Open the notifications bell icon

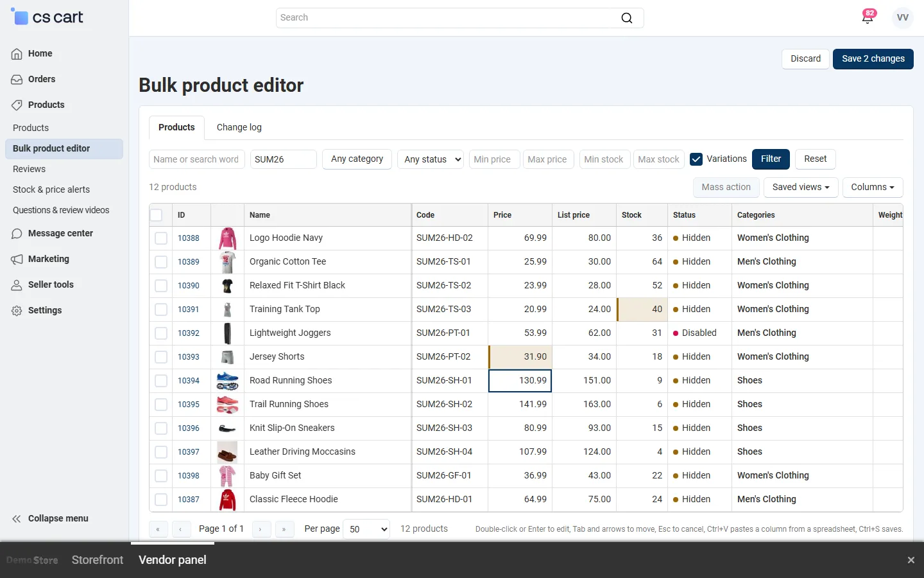(868, 17)
